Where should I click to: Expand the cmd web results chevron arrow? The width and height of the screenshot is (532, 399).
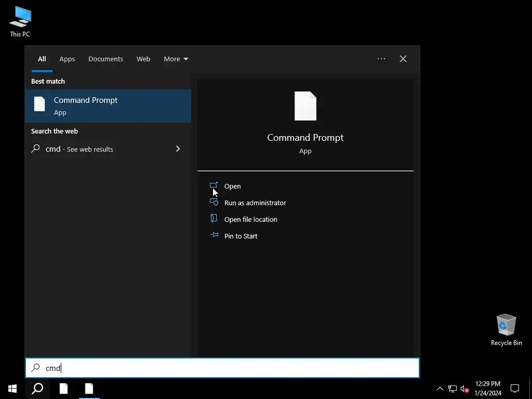(178, 149)
